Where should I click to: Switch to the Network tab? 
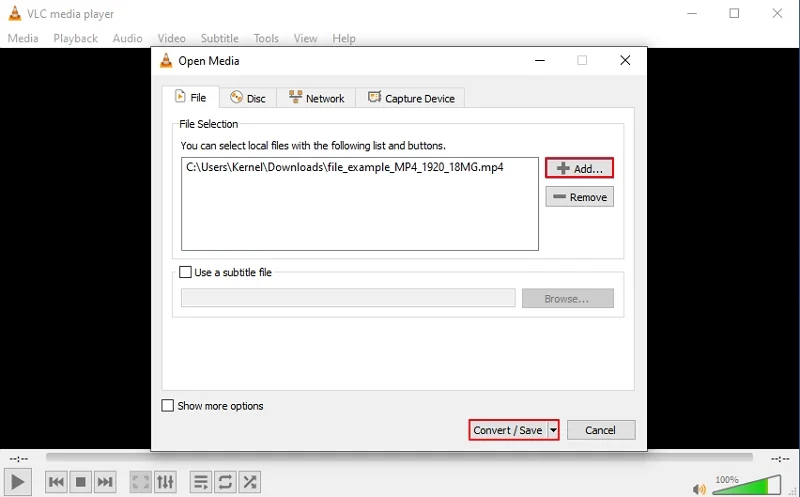tap(316, 98)
